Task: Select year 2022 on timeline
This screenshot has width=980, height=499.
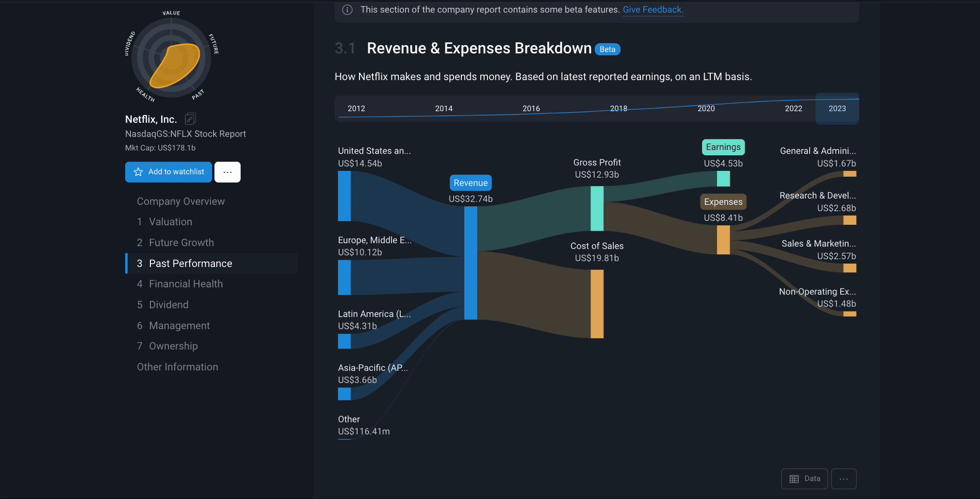Action: (794, 109)
